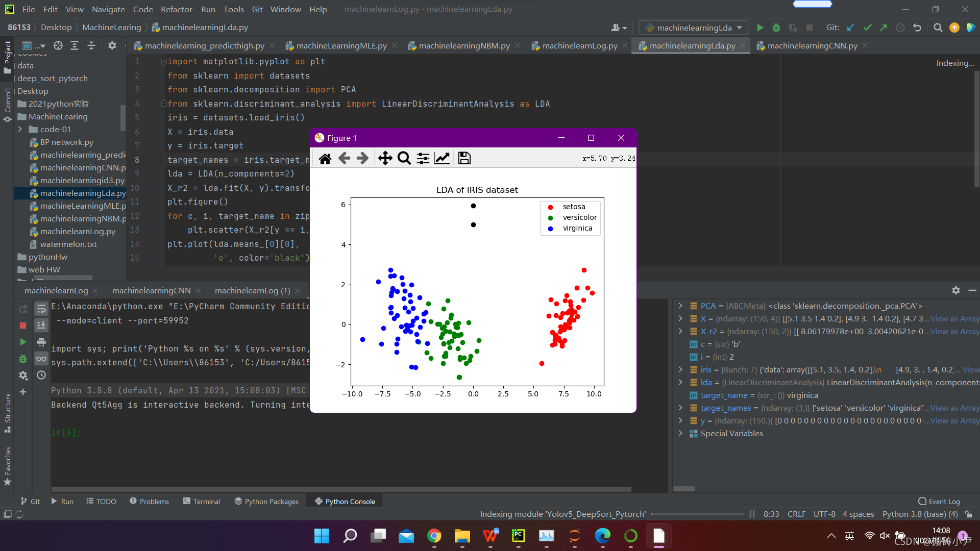Click the Debug bug icon in top toolbar
The height and width of the screenshot is (551, 980).
click(x=776, y=28)
